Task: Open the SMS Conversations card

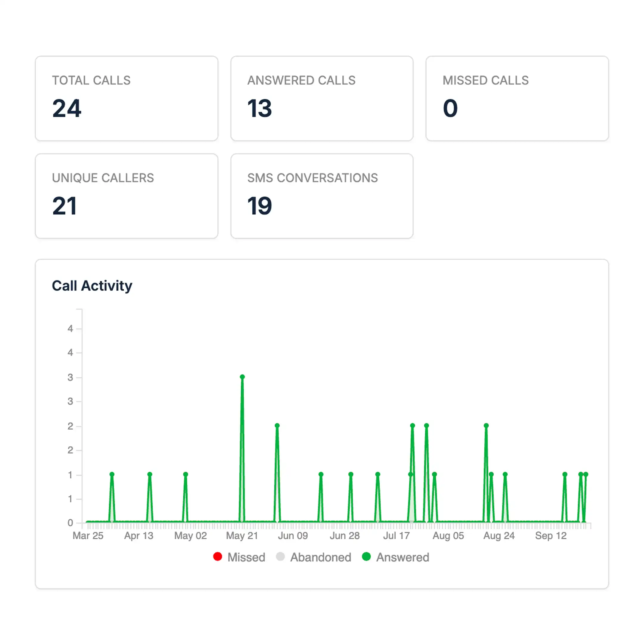Action: [322, 196]
